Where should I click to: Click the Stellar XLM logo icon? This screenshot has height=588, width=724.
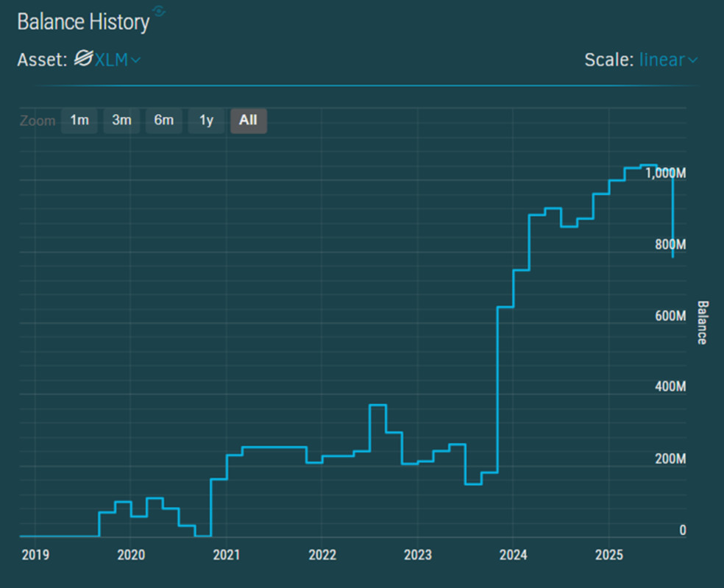point(83,59)
